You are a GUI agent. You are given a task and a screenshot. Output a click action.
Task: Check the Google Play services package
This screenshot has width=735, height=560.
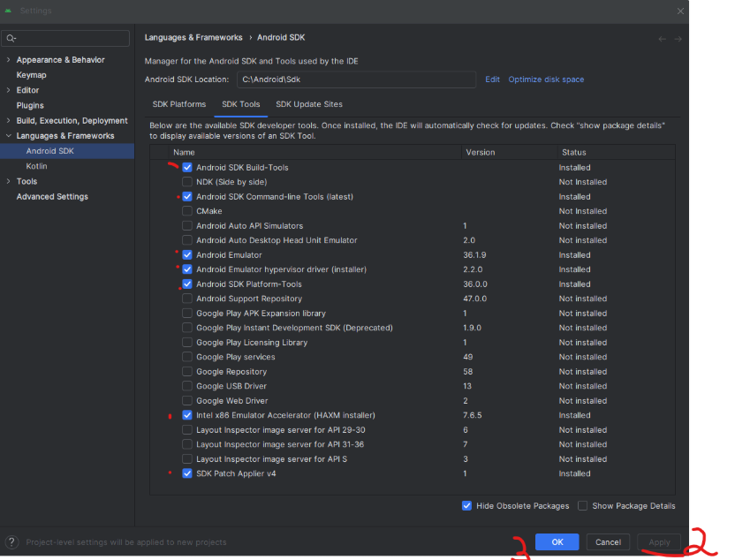[187, 357]
